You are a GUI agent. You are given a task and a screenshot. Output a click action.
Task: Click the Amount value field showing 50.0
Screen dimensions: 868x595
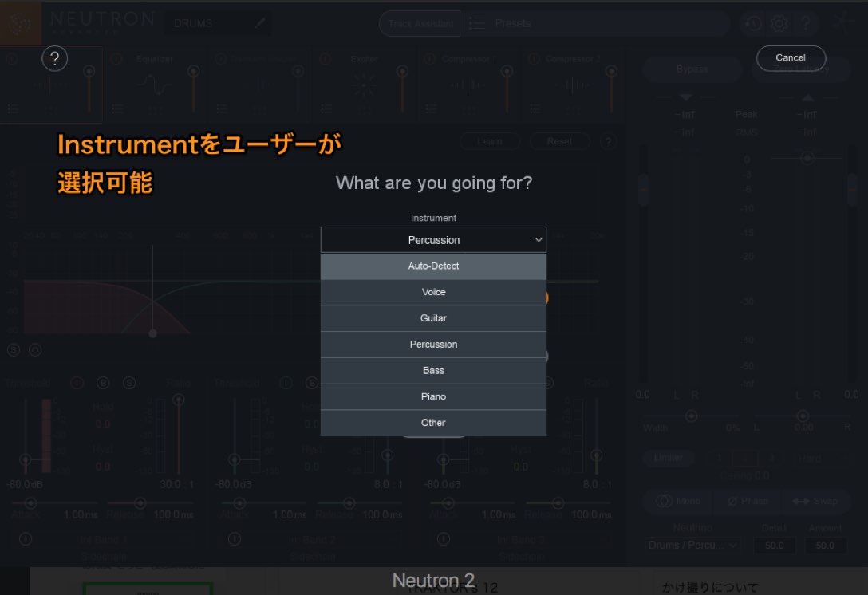click(824, 546)
